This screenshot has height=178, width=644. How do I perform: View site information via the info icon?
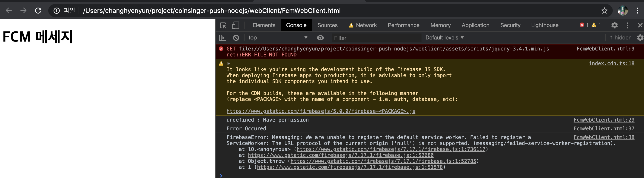point(57,11)
